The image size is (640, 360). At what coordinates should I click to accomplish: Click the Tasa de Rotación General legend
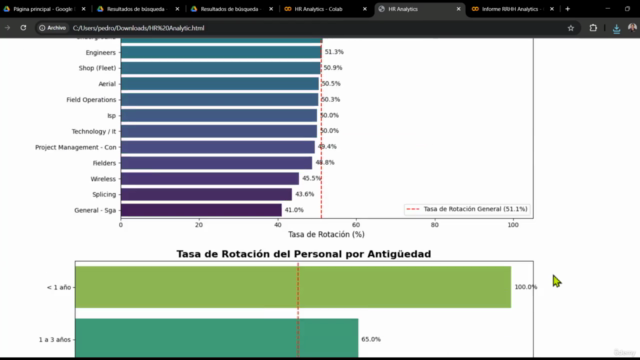[467, 209]
